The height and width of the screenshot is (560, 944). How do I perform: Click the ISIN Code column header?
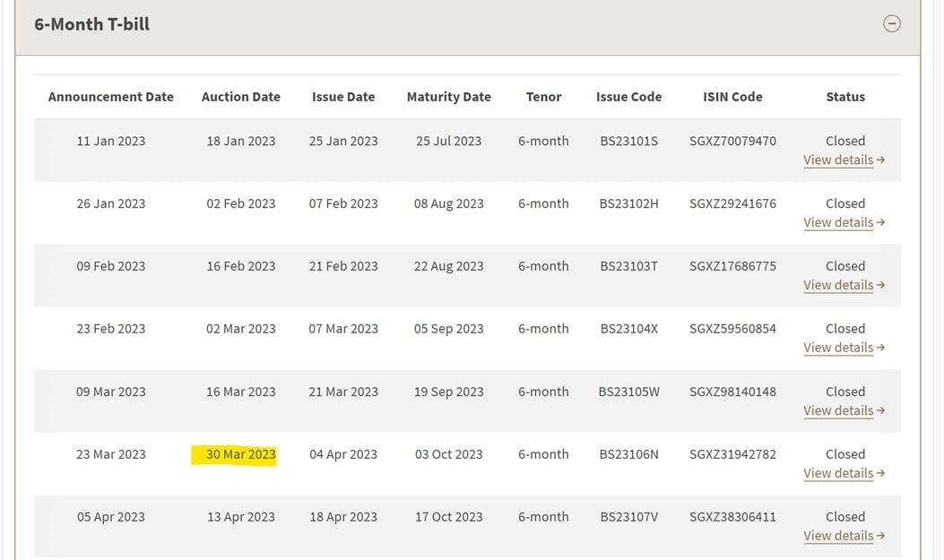732,97
